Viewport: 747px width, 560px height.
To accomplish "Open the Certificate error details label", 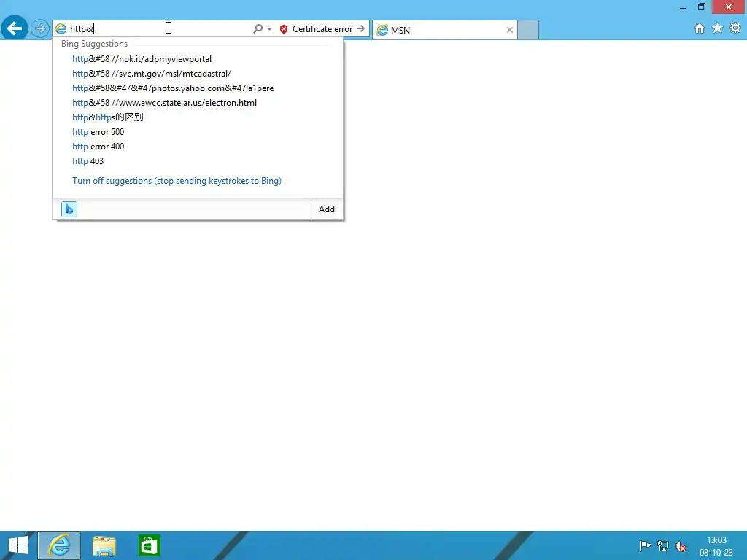I will pyautogui.click(x=322, y=29).
